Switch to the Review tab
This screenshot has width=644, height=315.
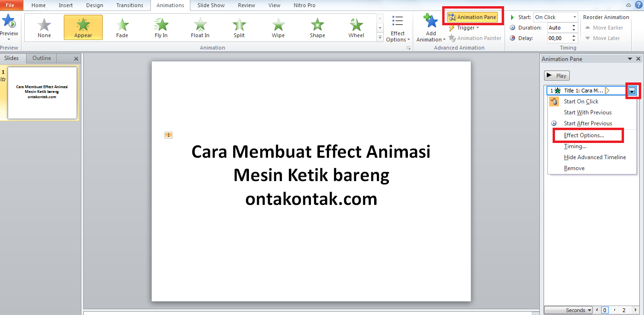[247, 5]
